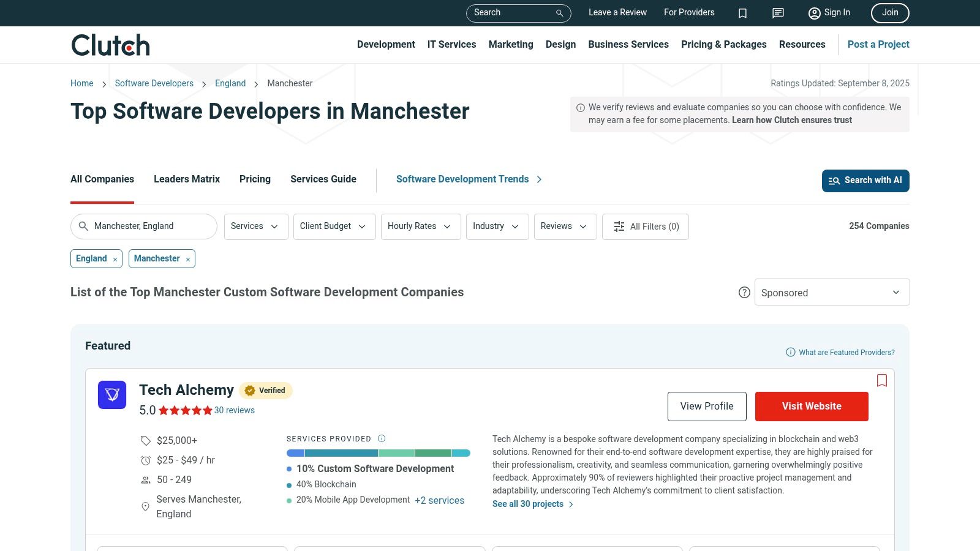This screenshot has height=551, width=980.
Task: Open the Design menu
Action: tap(560, 45)
